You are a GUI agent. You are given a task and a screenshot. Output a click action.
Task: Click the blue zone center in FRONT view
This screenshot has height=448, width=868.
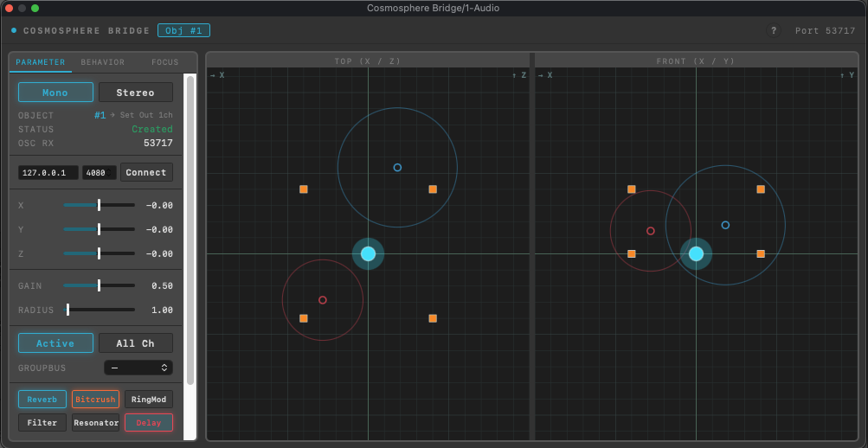[725, 225]
